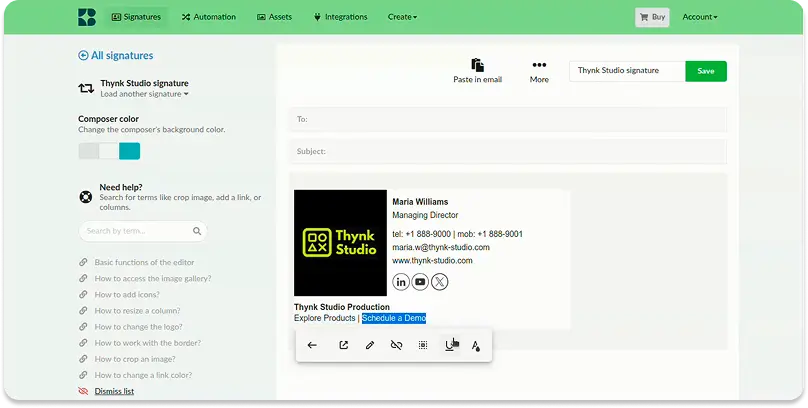808x408 pixels.
Task: Click the back arrow in link toolbar
Action: click(312, 345)
